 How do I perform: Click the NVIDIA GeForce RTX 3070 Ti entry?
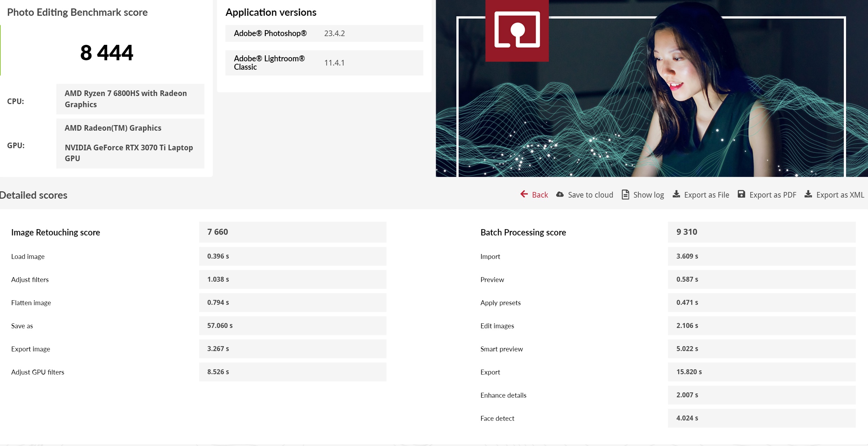(129, 153)
